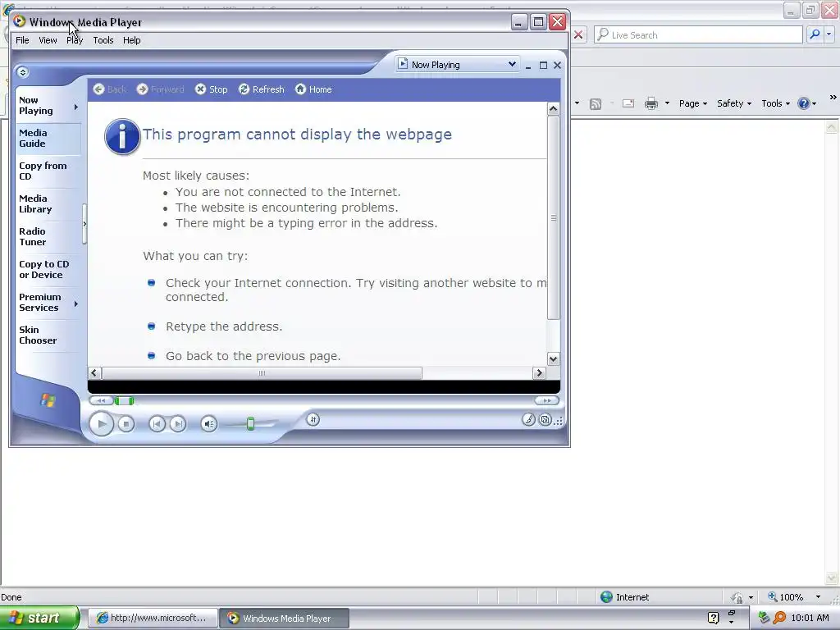Switch to the Internet Explorer taskbar button
Screen dimensions: 840x630
152,618
